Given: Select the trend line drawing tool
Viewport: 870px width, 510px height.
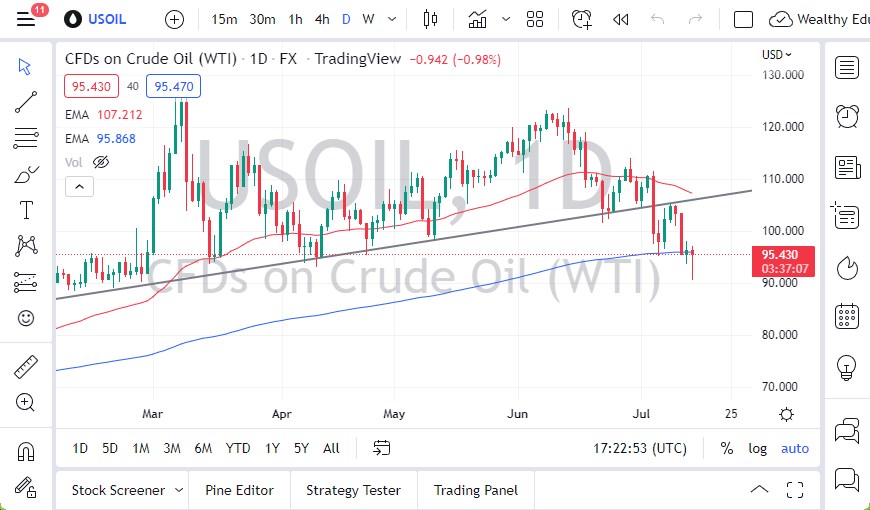Looking at the screenshot, I should tap(26, 101).
